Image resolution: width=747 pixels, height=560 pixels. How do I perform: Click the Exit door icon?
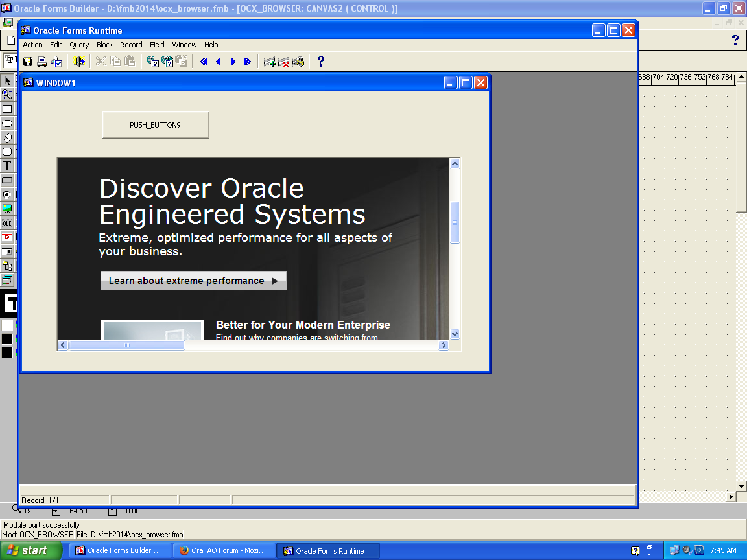click(x=79, y=62)
